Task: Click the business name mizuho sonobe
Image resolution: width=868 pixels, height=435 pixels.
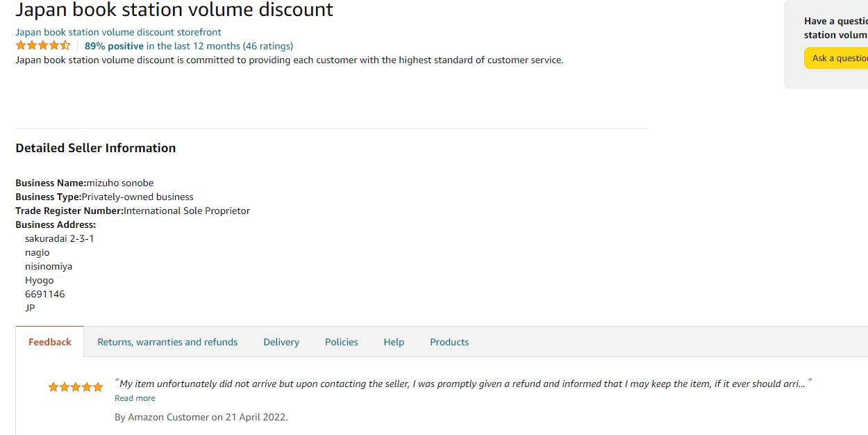Action: [120, 183]
